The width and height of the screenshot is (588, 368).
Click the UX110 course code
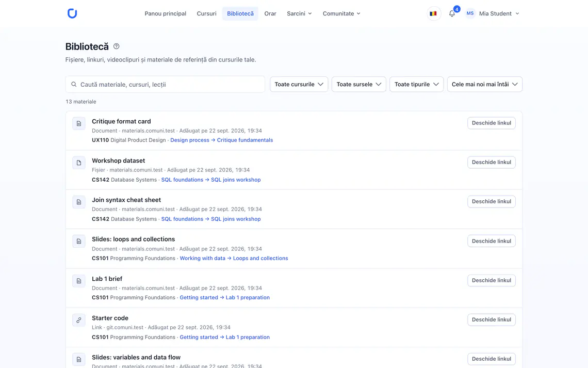tap(100, 140)
